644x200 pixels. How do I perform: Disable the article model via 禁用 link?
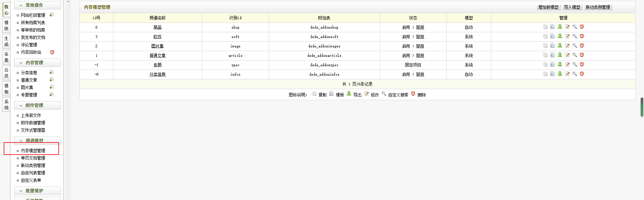click(420, 55)
